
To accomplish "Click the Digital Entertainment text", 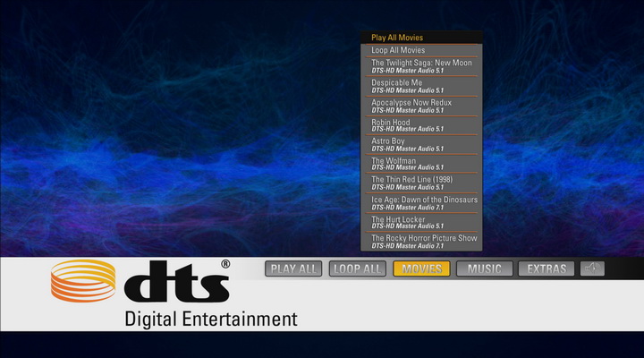I will click(x=210, y=319).
